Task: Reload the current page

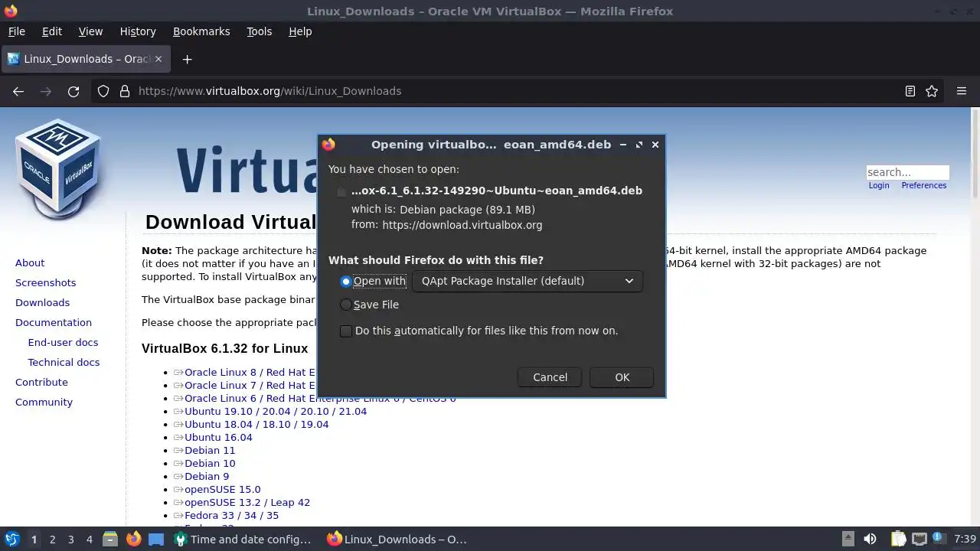Action: pos(73,91)
